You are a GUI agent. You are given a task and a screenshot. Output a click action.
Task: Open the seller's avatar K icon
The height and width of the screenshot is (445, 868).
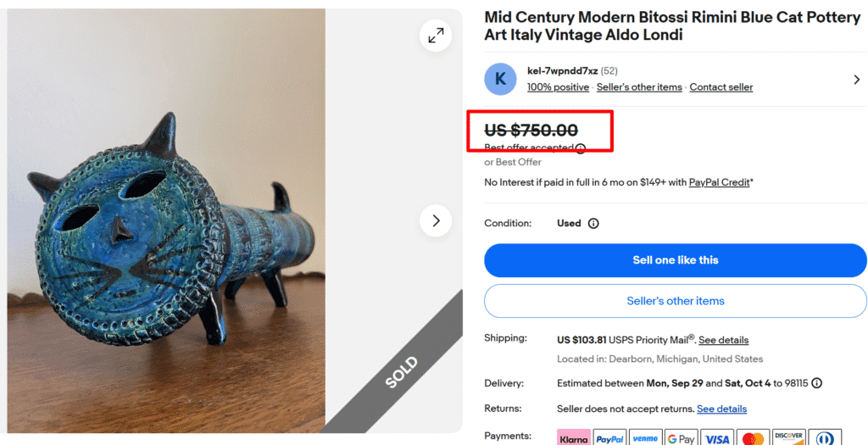click(x=500, y=79)
